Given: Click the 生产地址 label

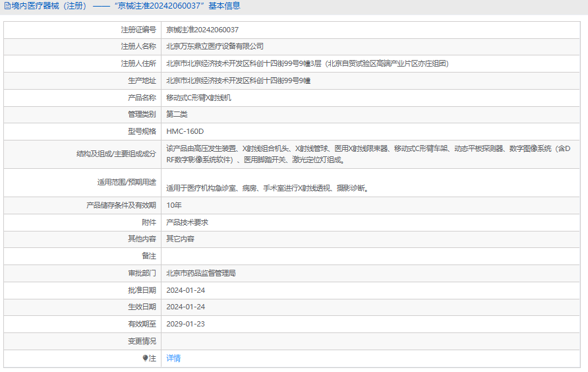Looking at the screenshot, I should [142, 80].
